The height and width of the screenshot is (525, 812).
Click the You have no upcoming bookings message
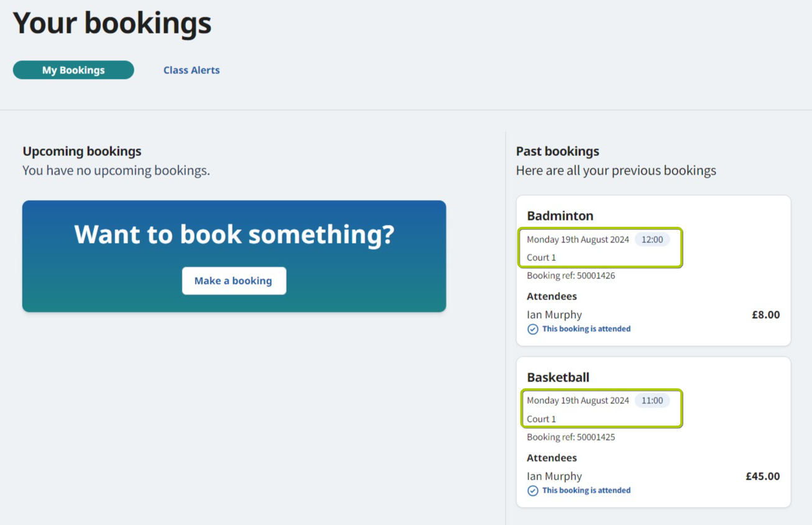pyautogui.click(x=116, y=170)
